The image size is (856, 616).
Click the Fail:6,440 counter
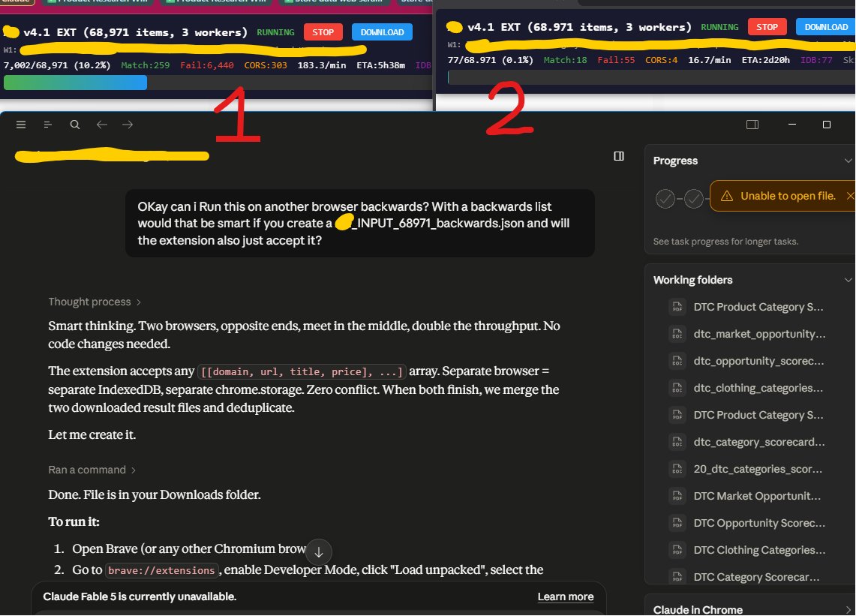tap(207, 65)
